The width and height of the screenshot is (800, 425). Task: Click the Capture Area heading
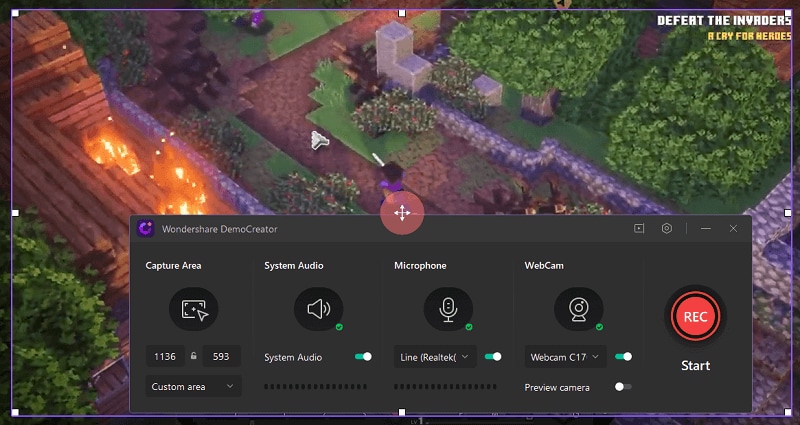[173, 265]
